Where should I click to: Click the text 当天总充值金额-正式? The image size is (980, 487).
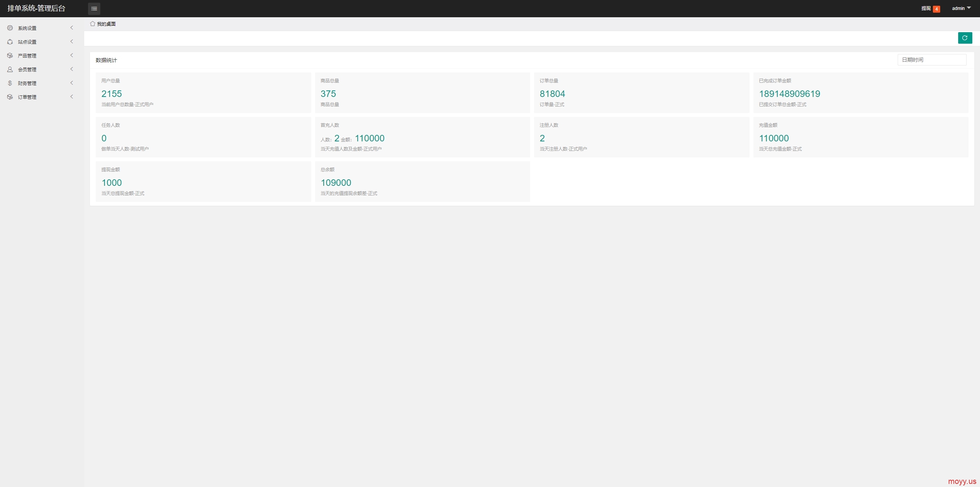click(780, 149)
